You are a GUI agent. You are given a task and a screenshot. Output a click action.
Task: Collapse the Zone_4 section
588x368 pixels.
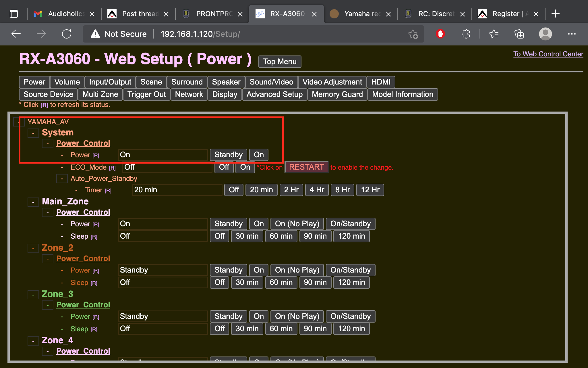33,341
